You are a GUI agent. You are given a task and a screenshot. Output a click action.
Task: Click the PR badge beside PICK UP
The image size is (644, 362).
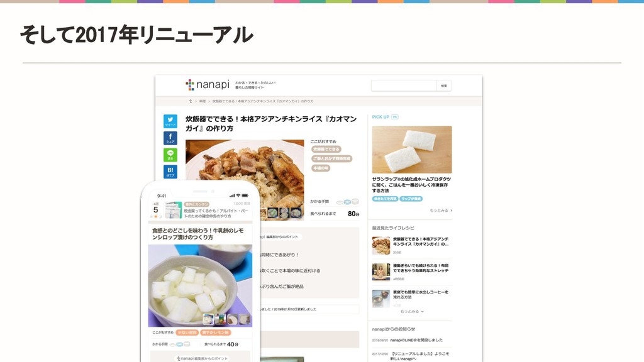[x=395, y=117]
